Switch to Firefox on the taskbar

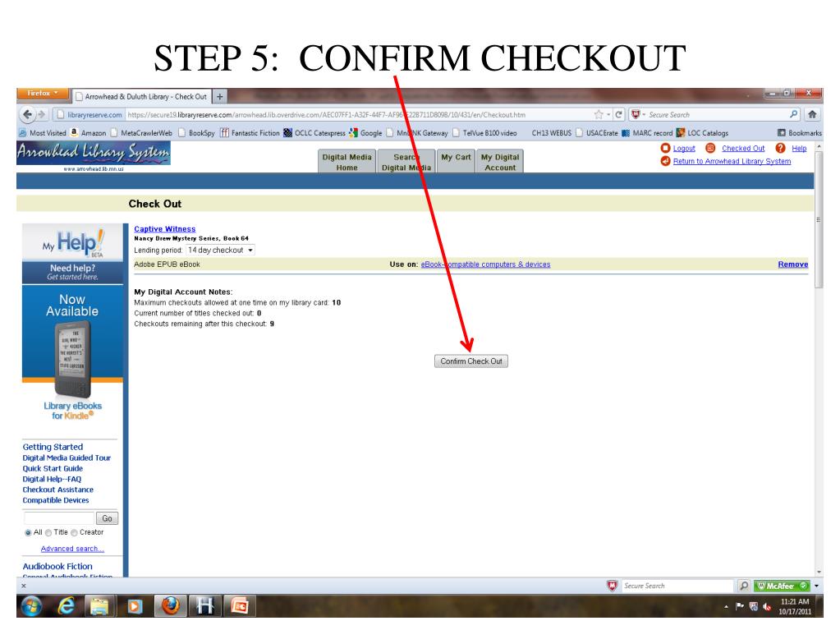pyautogui.click(x=170, y=606)
